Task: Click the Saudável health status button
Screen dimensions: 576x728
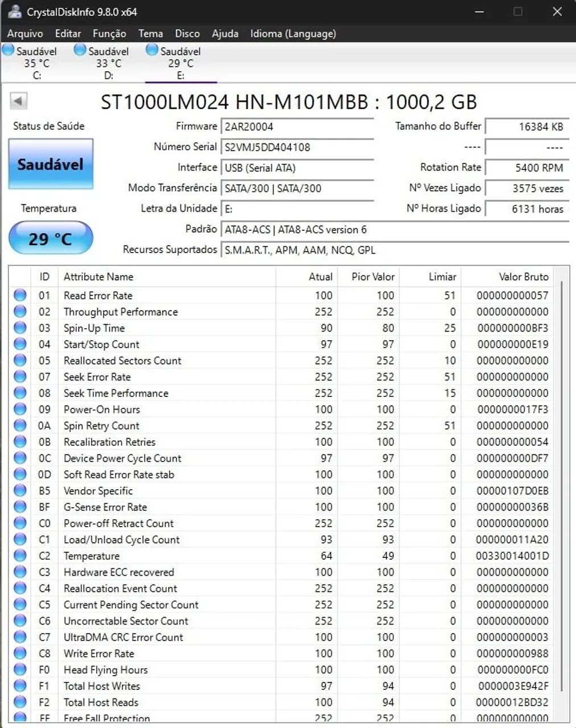Action: (50, 164)
